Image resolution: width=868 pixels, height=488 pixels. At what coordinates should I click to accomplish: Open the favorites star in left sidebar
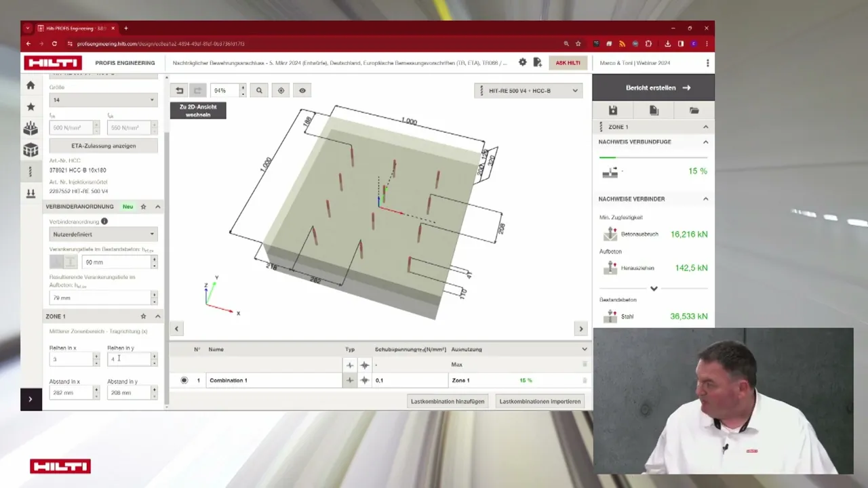pyautogui.click(x=31, y=107)
